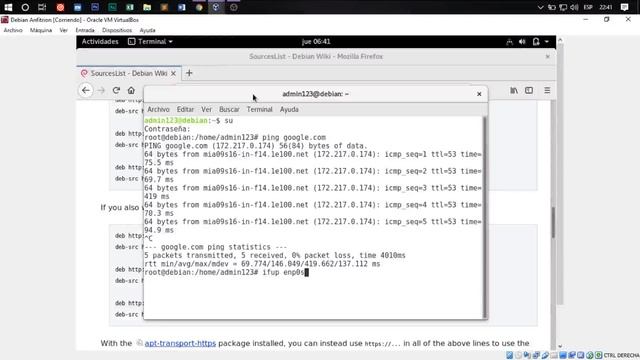The height and width of the screenshot is (360, 640).
Task: Open VirtualBox Dispositivos menu
Action: [117, 30]
